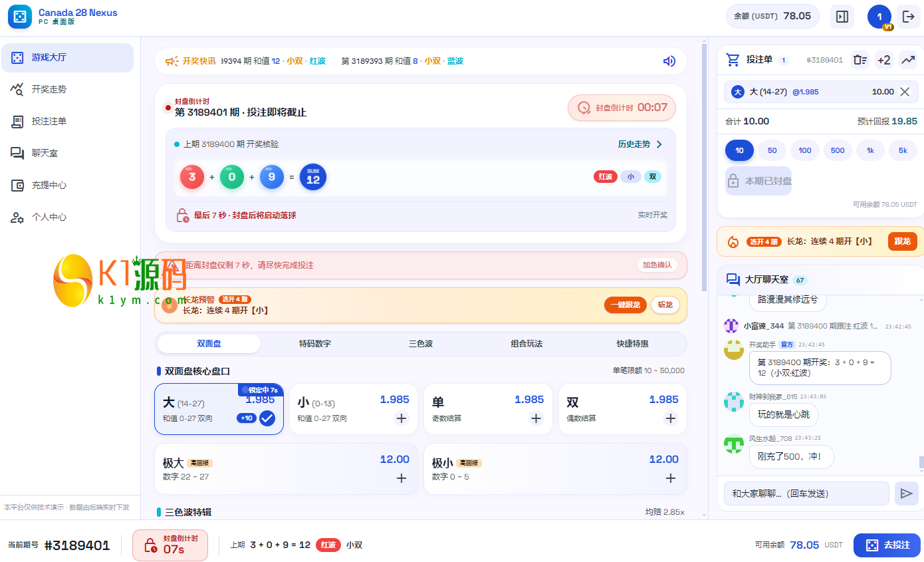Open 游戏大厅 in the sidebar
Screen dimensions: 924x562
coord(67,58)
